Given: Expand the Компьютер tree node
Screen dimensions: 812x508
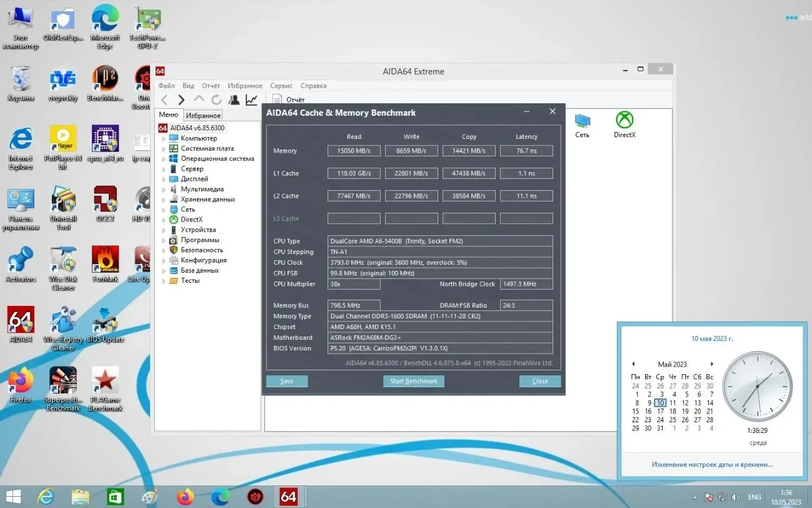Looking at the screenshot, I should pos(164,139).
